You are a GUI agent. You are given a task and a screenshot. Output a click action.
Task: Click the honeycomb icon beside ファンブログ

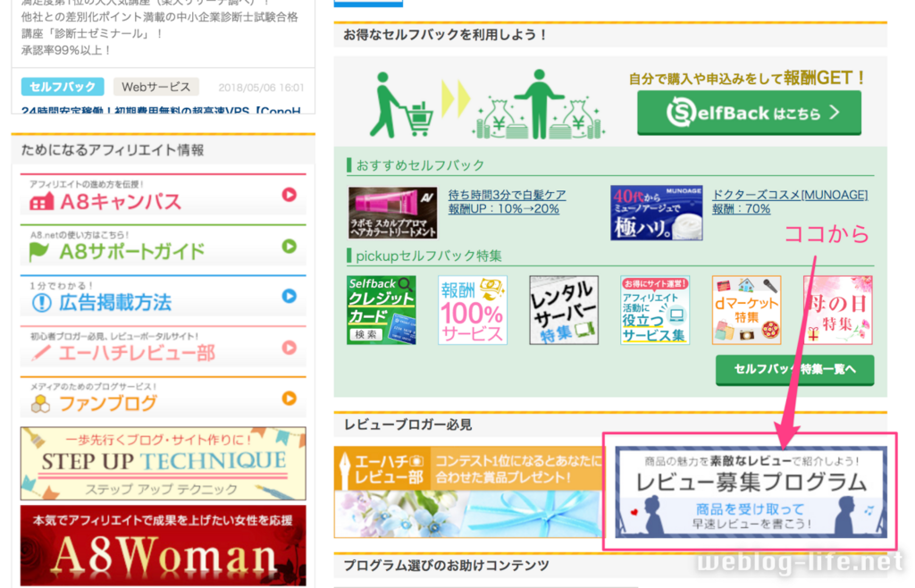[40, 404]
